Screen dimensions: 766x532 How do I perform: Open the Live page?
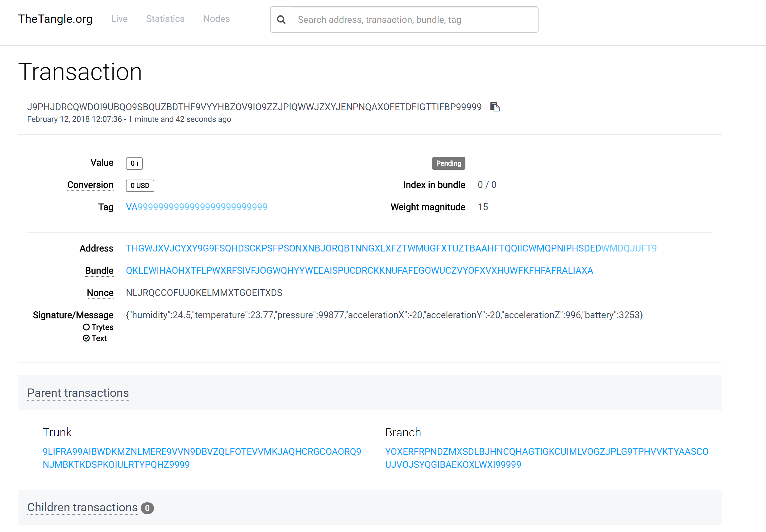(119, 19)
